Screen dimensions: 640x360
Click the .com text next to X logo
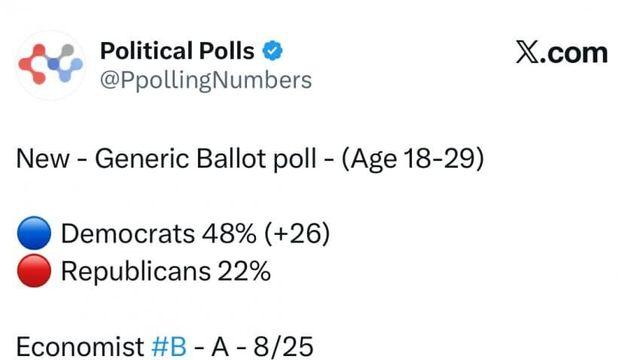(x=573, y=53)
